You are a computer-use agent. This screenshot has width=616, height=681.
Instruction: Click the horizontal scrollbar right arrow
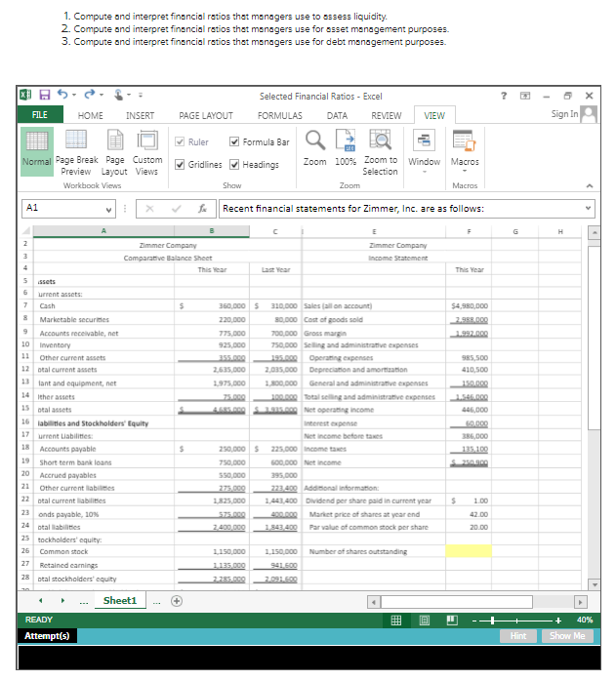580,602
